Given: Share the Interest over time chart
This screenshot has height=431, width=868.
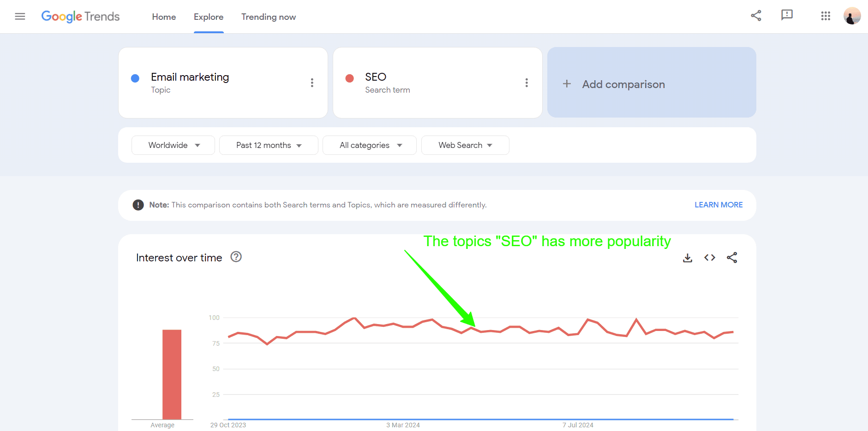Looking at the screenshot, I should pyautogui.click(x=732, y=258).
